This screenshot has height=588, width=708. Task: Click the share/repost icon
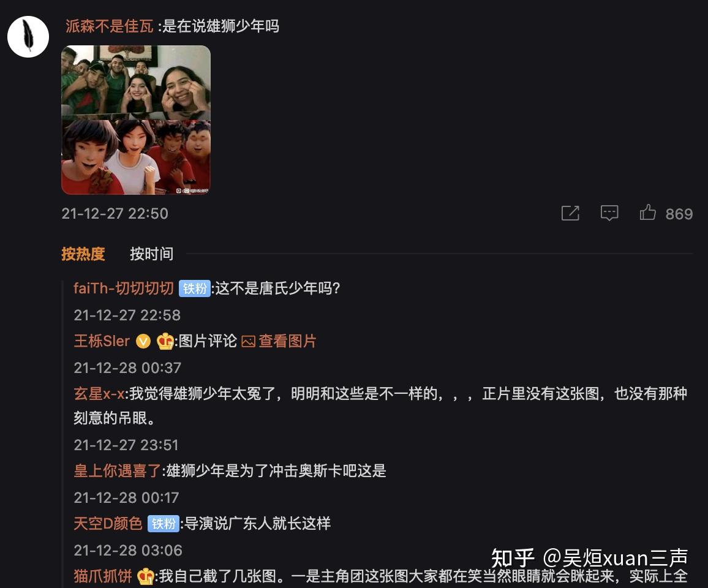point(570,213)
